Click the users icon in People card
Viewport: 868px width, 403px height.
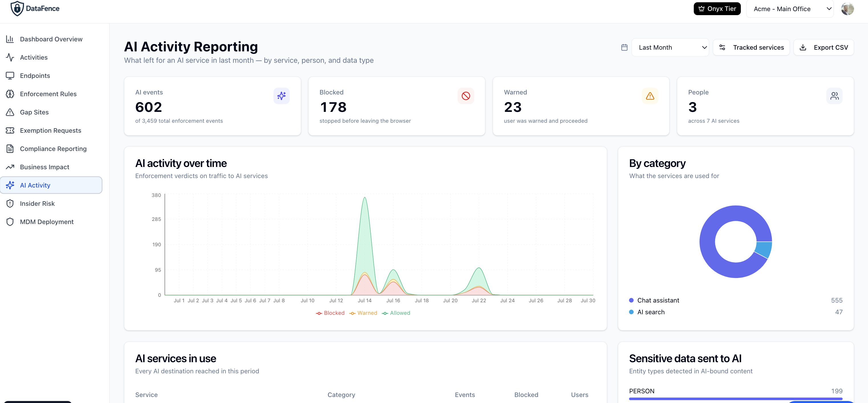click(834, 96)
